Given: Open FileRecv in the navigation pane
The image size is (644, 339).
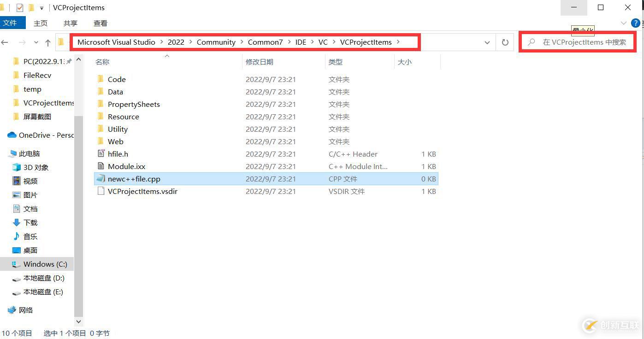Looking at the screenshot, I should [37, 75].
